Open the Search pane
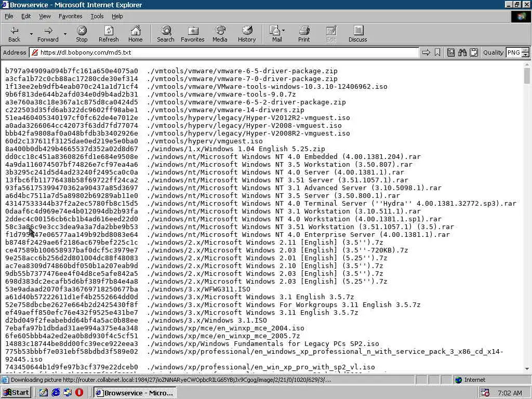Image resolution: width=532 pixels, height=399 pixels. click(166, 34)
